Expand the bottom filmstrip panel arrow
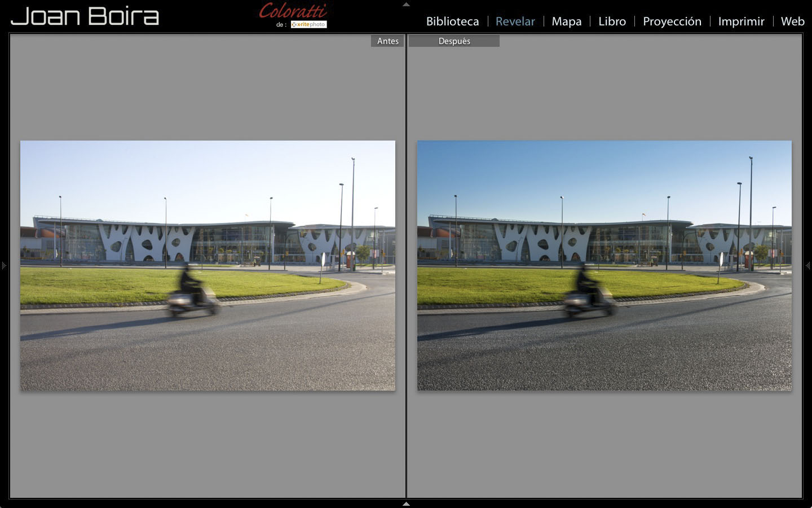 pyautogui.click(x=406, y=503)
